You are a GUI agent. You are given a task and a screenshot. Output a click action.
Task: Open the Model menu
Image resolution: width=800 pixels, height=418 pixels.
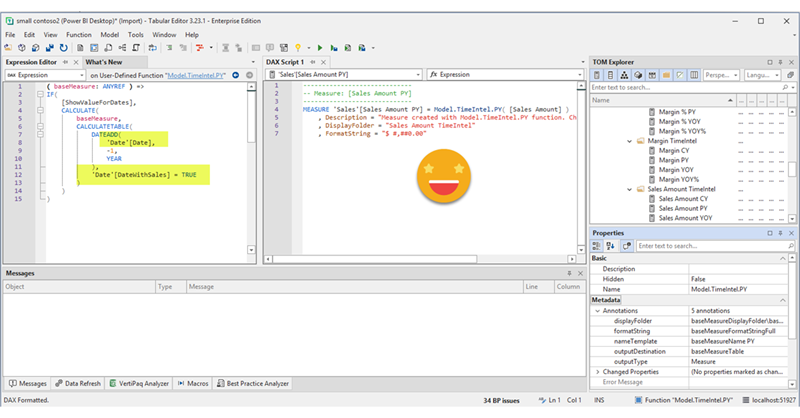tap(109, 34)
